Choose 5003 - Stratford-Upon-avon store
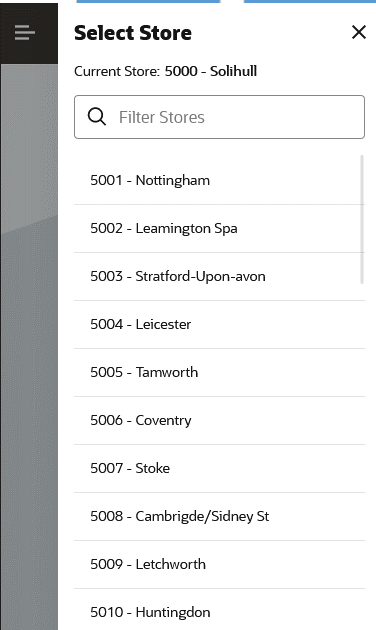This screenshot has width=376, height=630. click(x=219, y=276)
